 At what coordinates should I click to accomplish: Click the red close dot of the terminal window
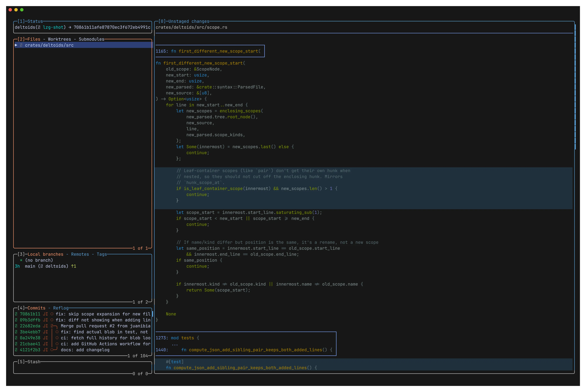pos(10,10)
